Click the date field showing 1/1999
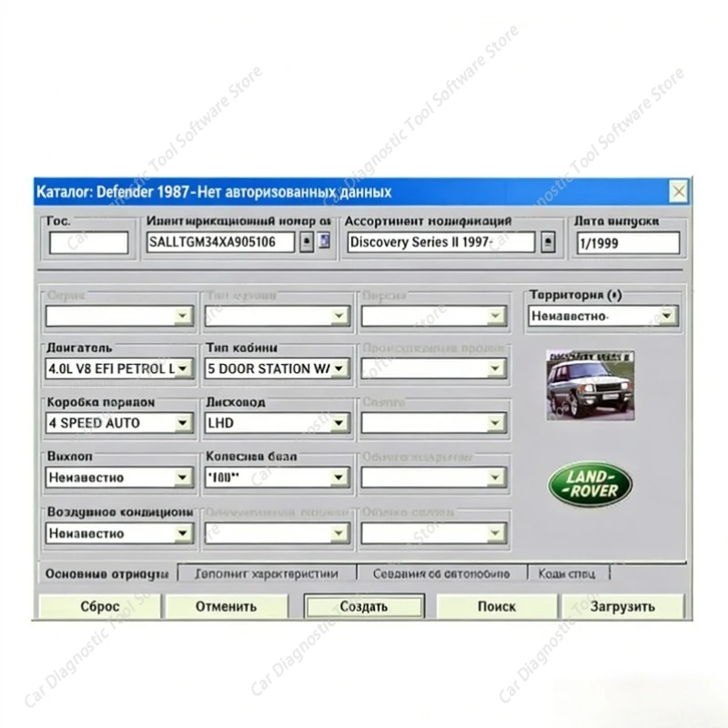728x728 pixels. pos(628,243)
